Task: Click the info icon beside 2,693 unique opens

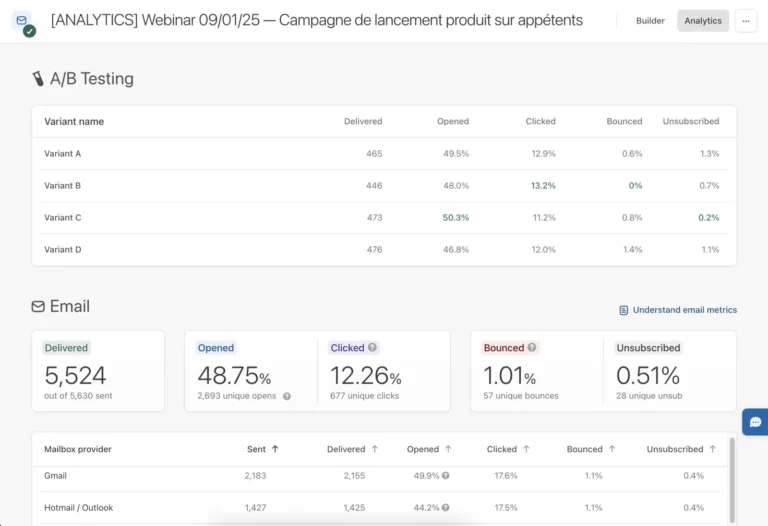Action: (x=287, y=396)
